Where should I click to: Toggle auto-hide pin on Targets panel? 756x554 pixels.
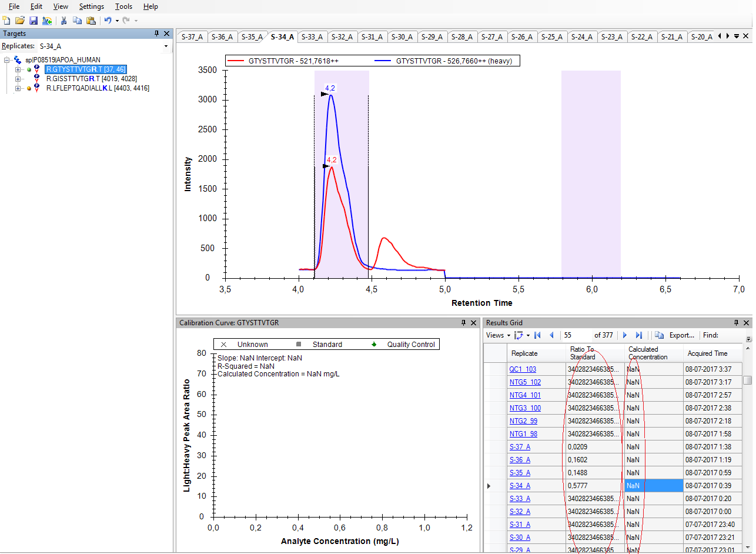pos(156,34)
